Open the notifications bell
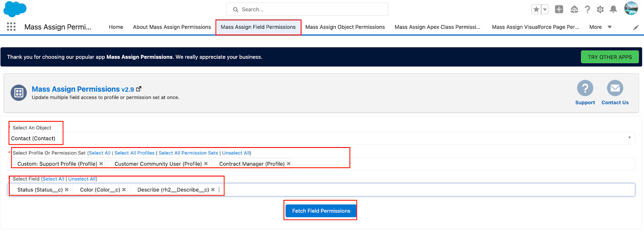The image size is (644, 240). tap(613, 9)
